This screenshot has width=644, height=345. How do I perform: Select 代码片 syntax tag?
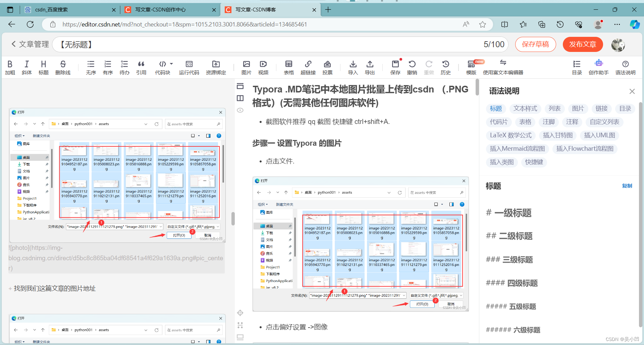coord(499,122)
